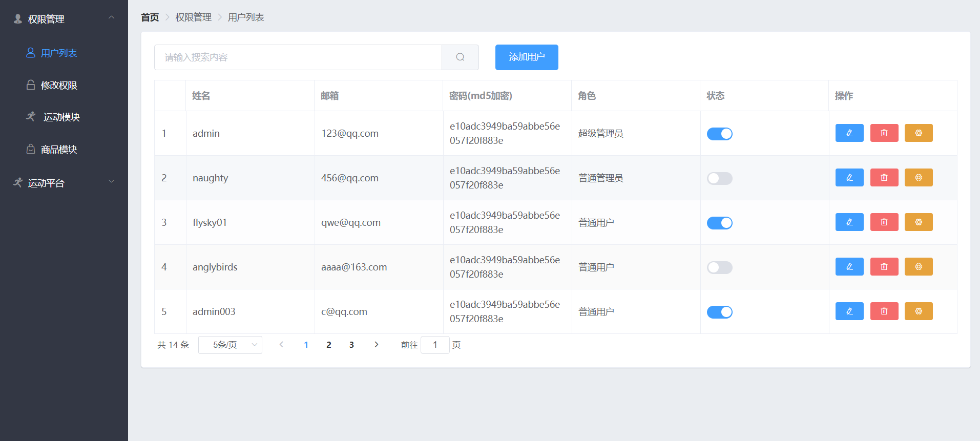Select 用户列表 in the sidebar
Screen dimensions: 980x441
pos(64,53)
